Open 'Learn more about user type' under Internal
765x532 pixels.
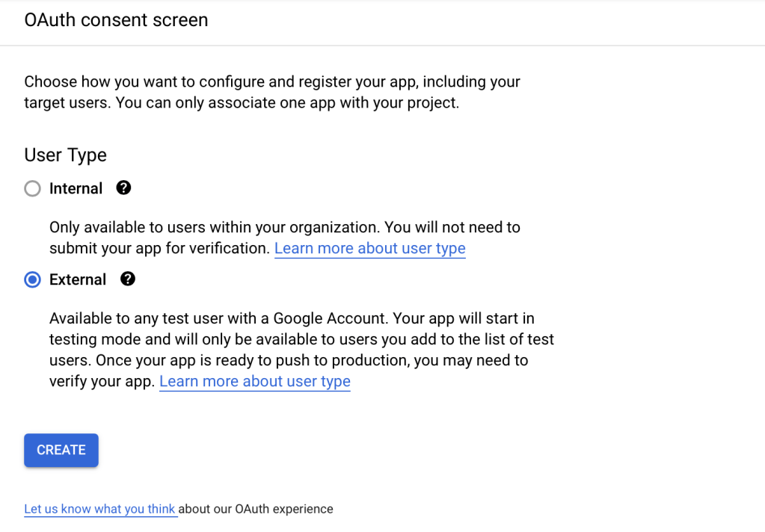pos(369,248)
